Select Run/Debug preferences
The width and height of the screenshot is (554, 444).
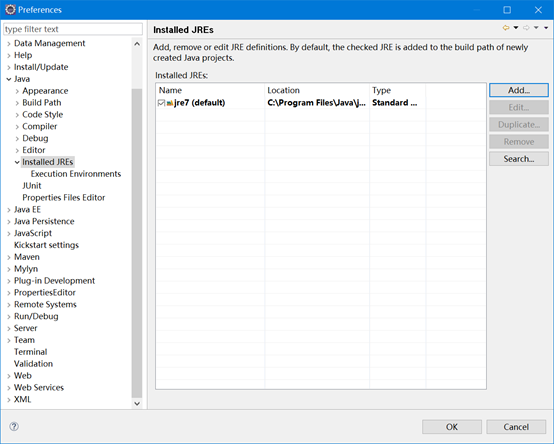(36, 316)
